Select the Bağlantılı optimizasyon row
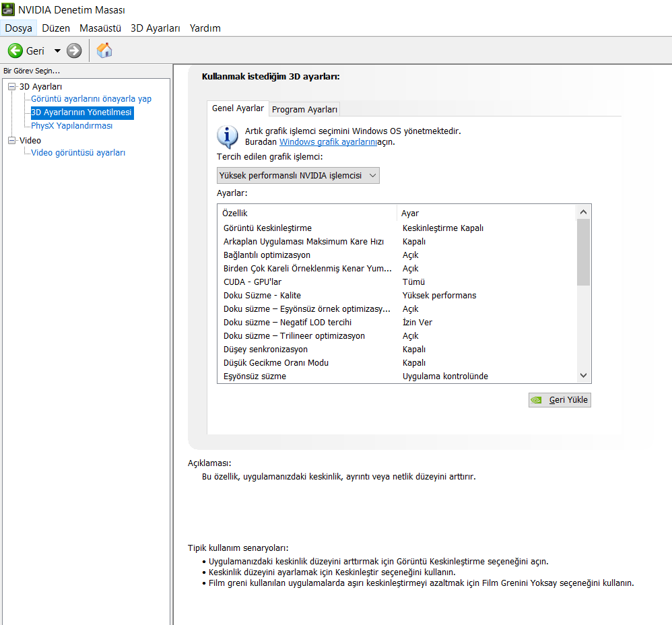Viewport: 672px width, 625px height. (397, 255)
